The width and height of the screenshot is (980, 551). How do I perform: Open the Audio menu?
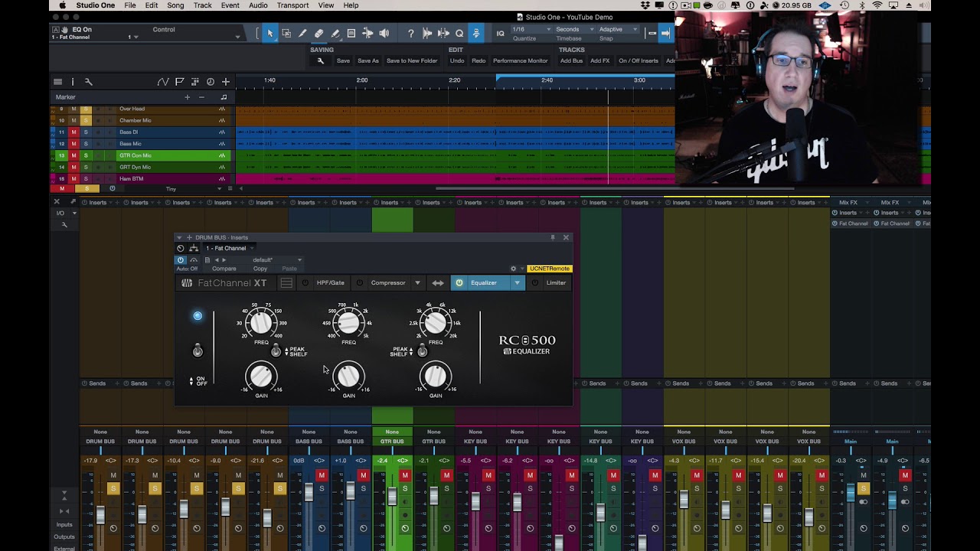(x=258, y=5)
